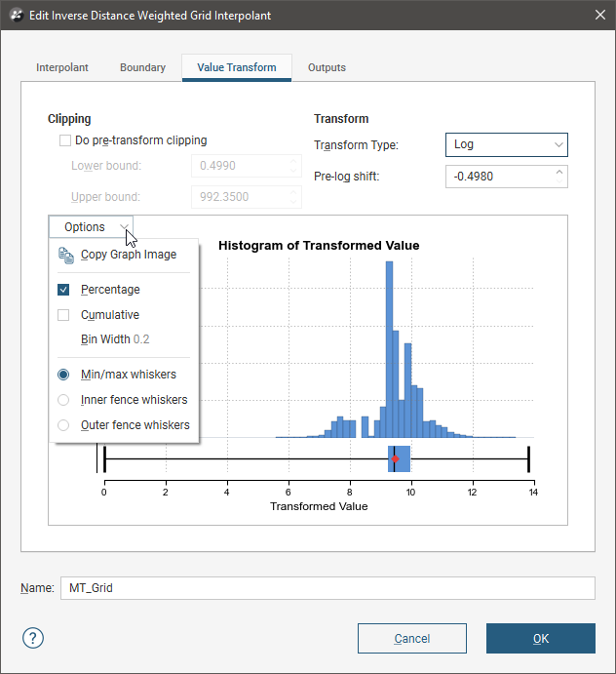Enable Do pre-transform clipping checkbox

65,140
